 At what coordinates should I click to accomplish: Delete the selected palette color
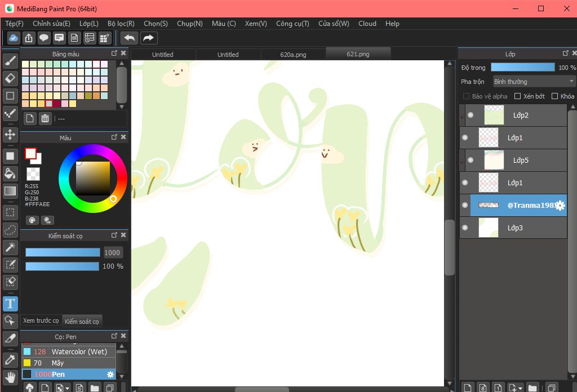click(x=45, y=119)
